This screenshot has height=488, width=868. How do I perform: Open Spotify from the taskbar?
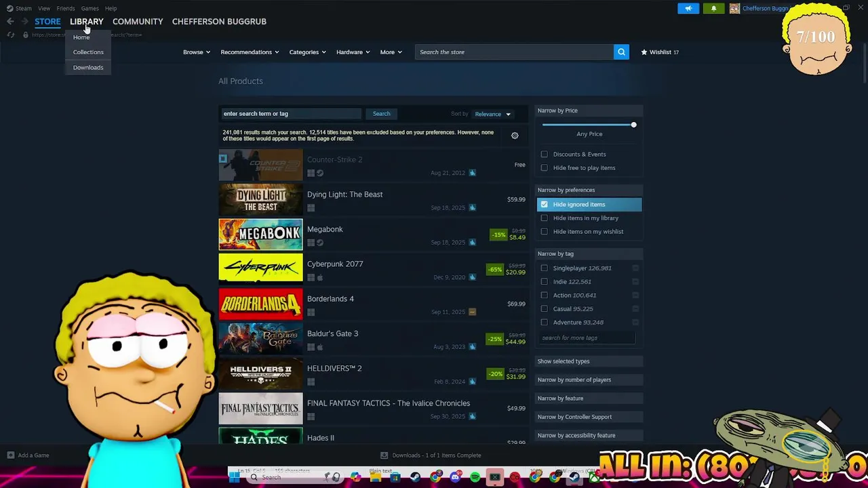coord(475,477)
